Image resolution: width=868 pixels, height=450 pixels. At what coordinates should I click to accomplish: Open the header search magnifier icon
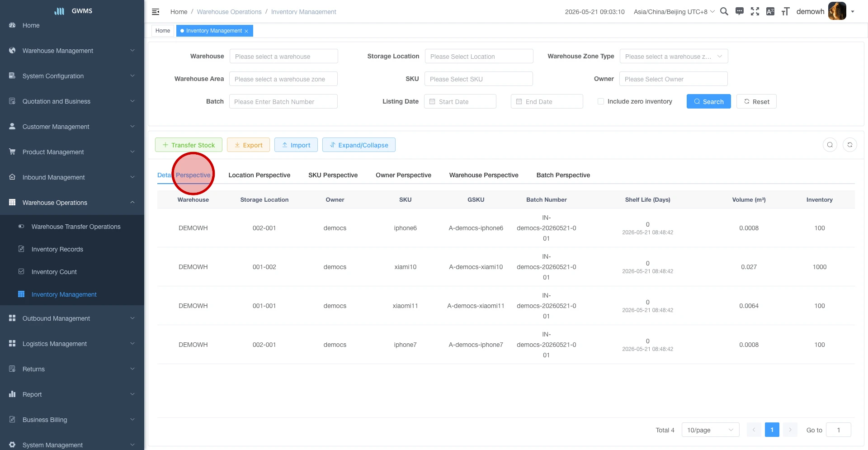click(724, 11)
